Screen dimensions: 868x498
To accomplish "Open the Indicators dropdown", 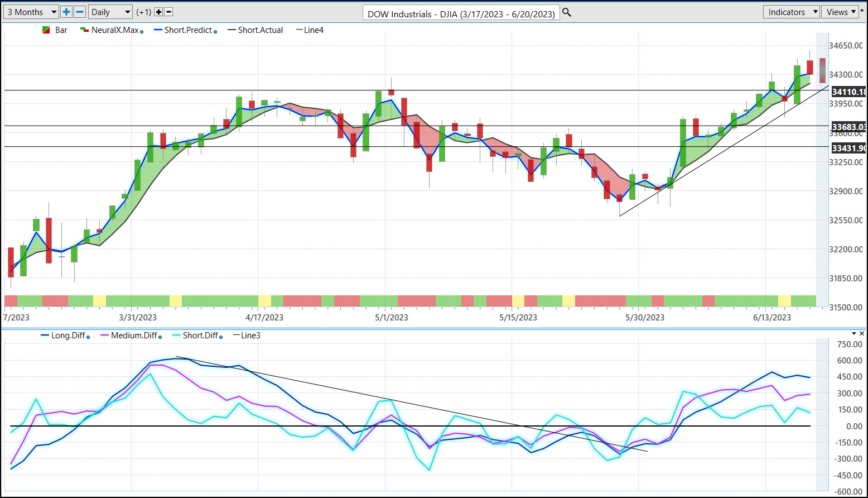I will (791, 12).
